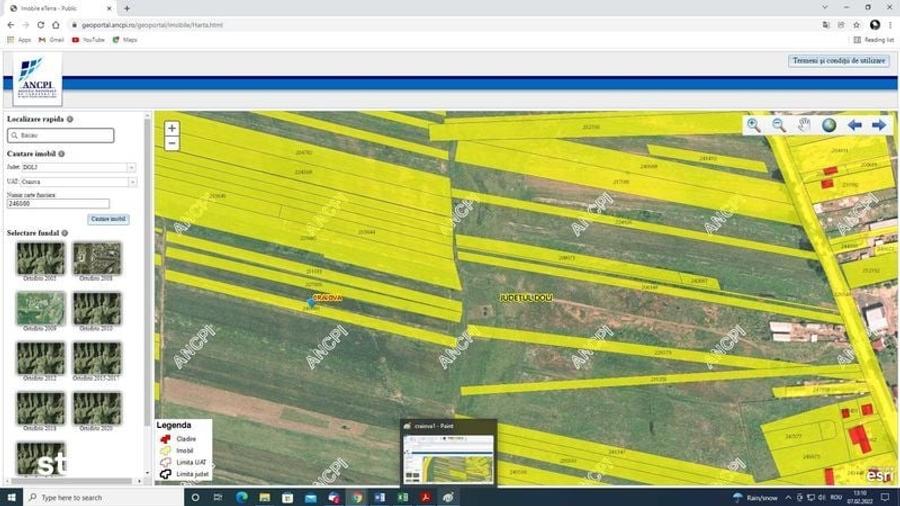Select the Ortofoto 2008 basemap thumbnail
The image size is (900, 506).
96,258
